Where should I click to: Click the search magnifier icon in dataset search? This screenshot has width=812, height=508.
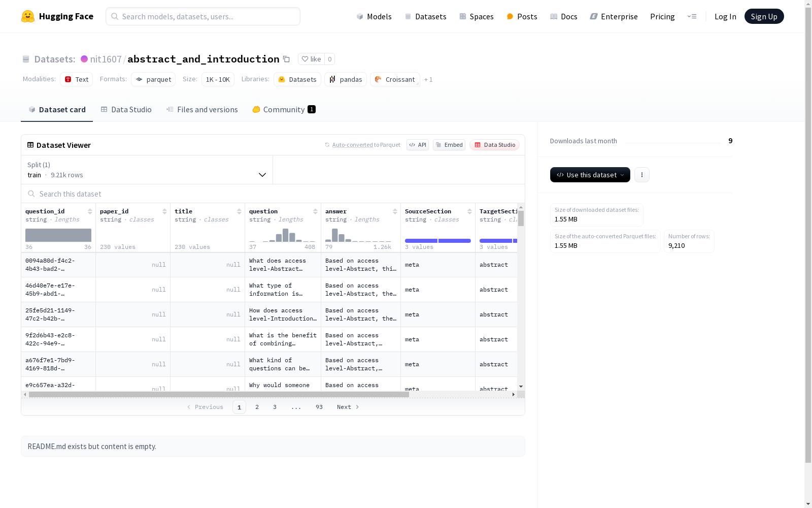tap(31, 194)
